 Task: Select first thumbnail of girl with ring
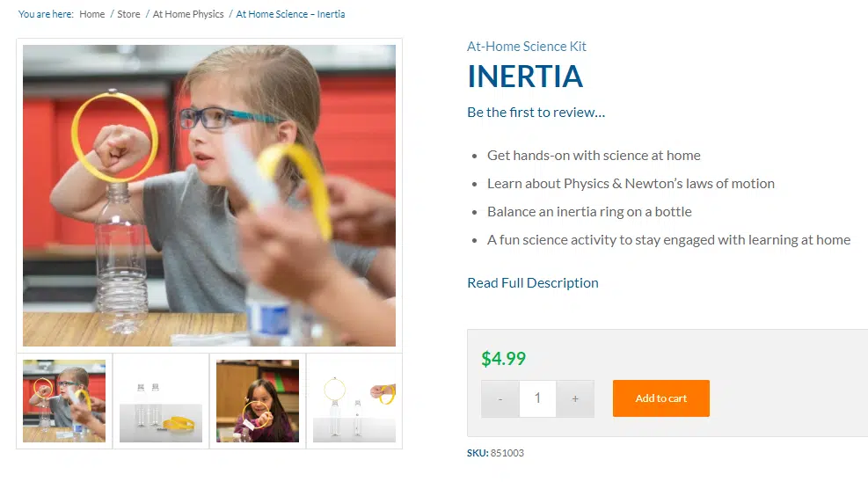pos(64,401)
